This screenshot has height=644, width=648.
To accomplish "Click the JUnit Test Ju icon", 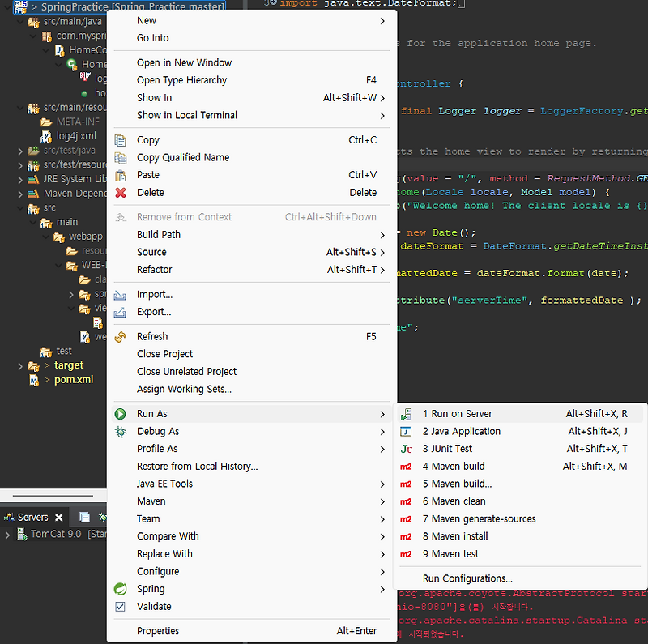I will point(407,449).
